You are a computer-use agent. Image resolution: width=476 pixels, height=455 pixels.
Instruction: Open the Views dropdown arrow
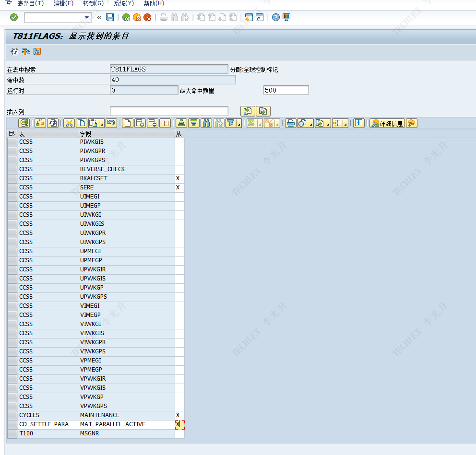pyautogui.click(x=311, y=123)
